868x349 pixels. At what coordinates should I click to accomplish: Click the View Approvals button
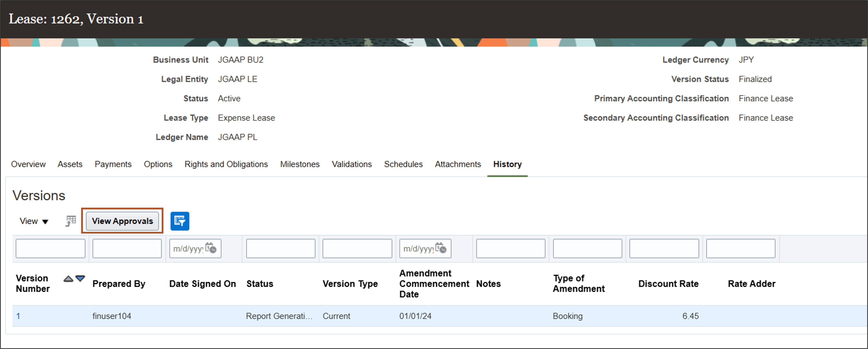tap(122, 221)
